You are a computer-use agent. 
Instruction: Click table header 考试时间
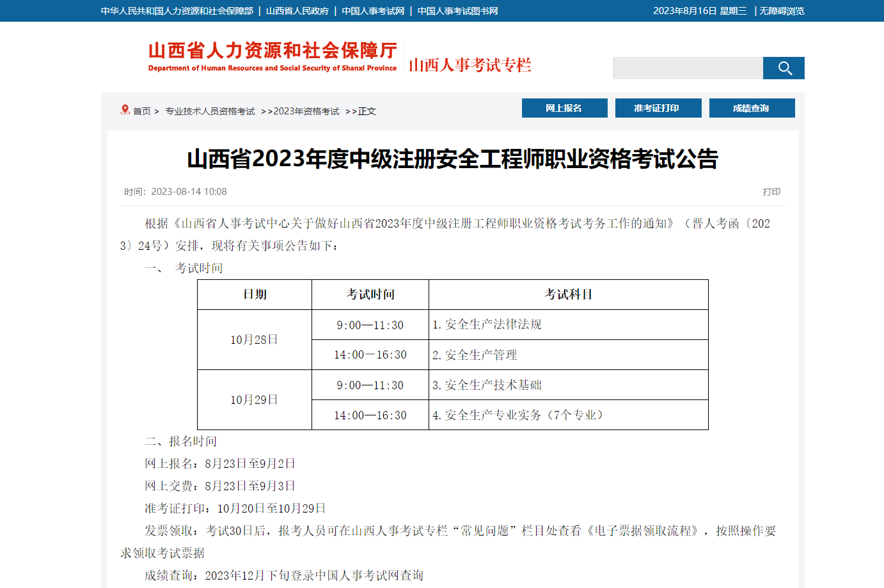coord(370,295)
